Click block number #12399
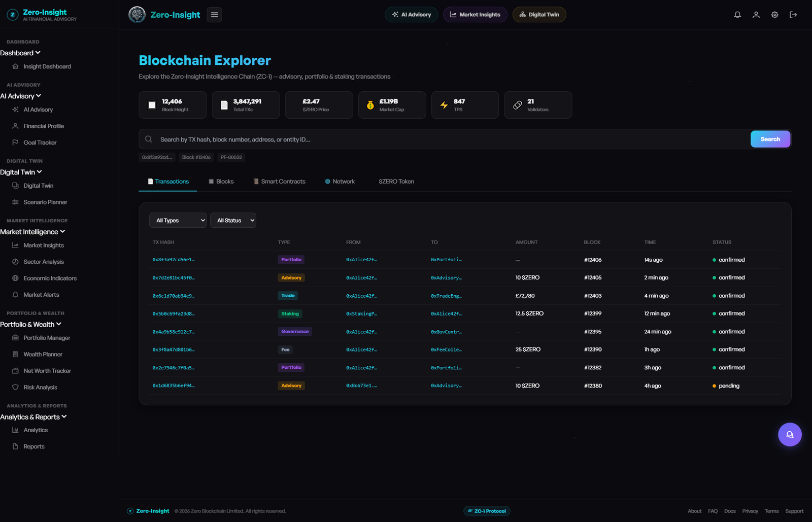Viewport: 812px width, 522px height. tap(593, 314)
